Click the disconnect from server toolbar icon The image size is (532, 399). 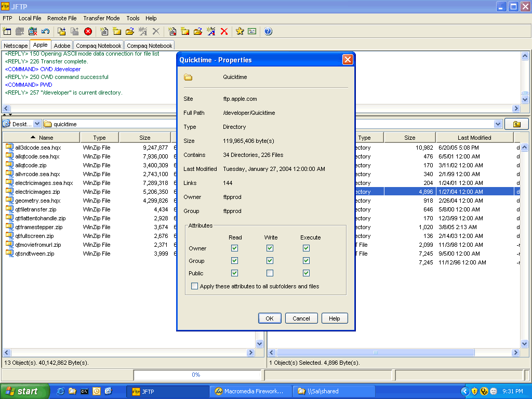tap(33, 32)
